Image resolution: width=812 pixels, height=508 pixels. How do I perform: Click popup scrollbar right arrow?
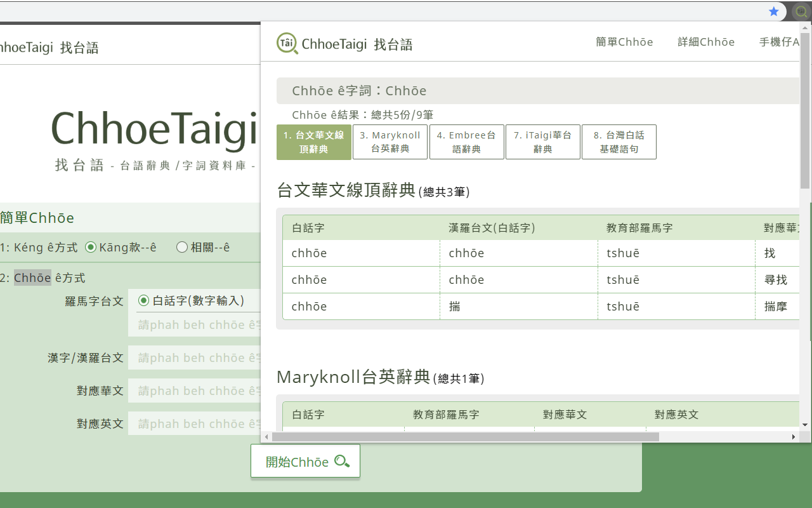point(794,437)
